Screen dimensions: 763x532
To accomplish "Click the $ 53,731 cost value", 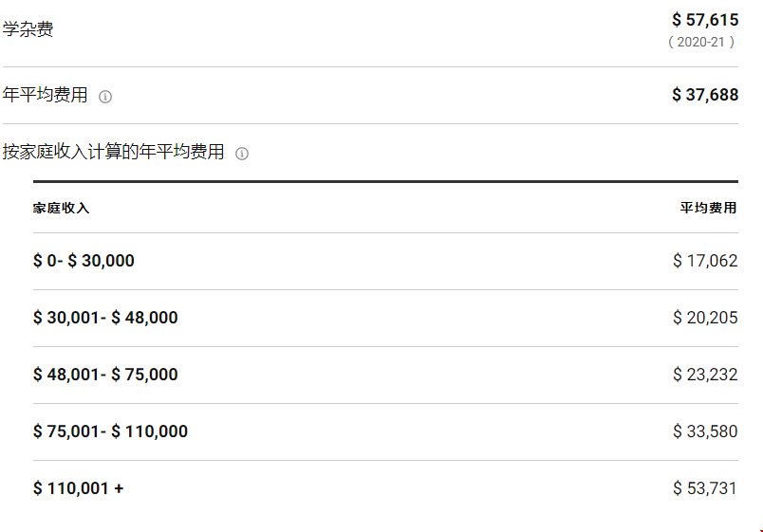I will 704,488.
